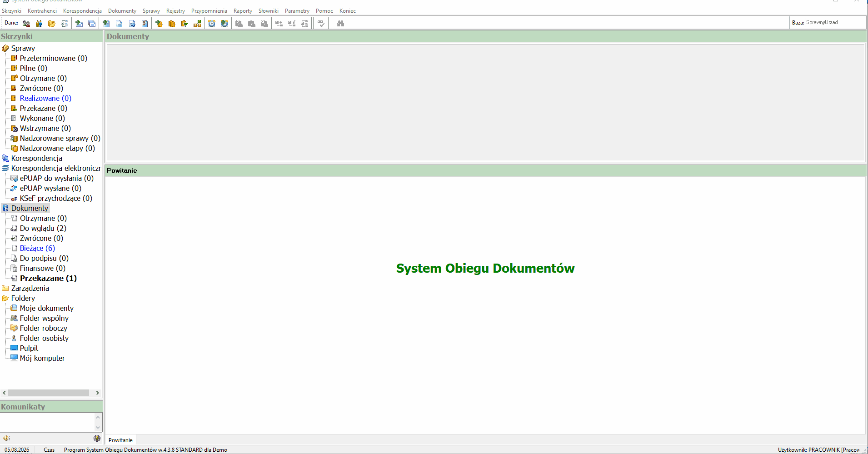Select Finansowe (0) in the tree
868x454 pixels.
[43, 268]
